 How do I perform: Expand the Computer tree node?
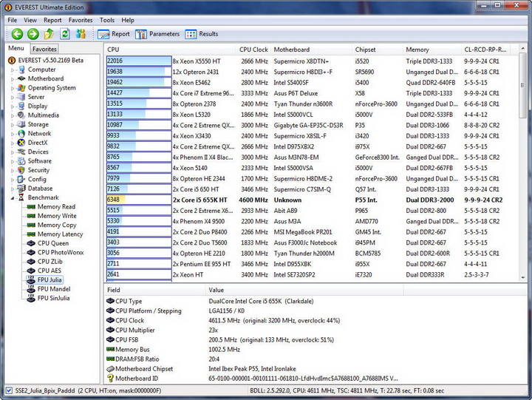click(x=13, y=70)
